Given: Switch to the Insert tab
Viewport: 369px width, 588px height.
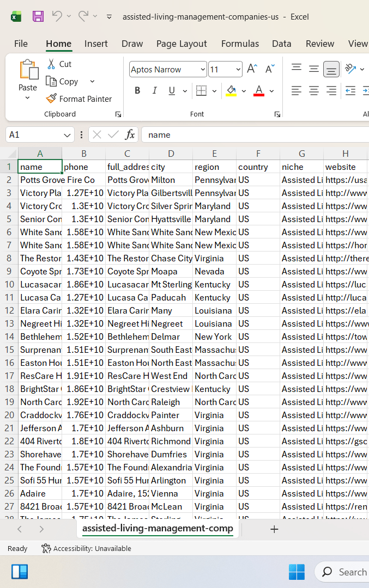Looking at the screenshot, I should [x=96, y=44].
